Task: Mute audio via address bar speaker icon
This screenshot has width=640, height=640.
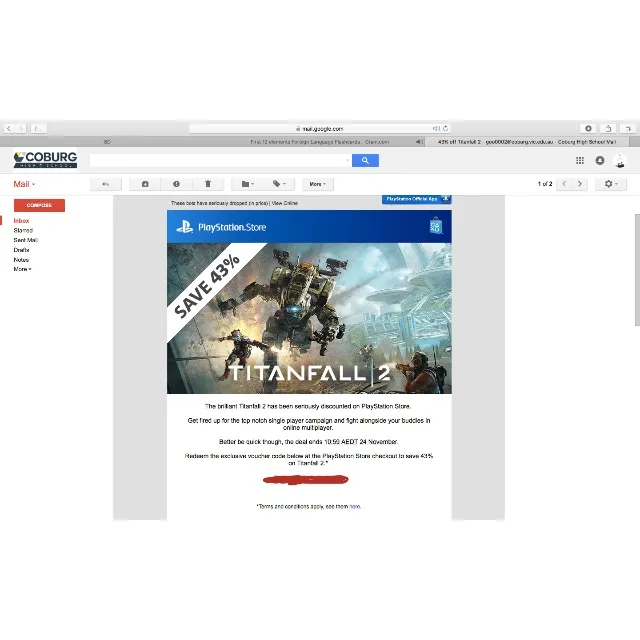Action: click(x=436, y=128)
